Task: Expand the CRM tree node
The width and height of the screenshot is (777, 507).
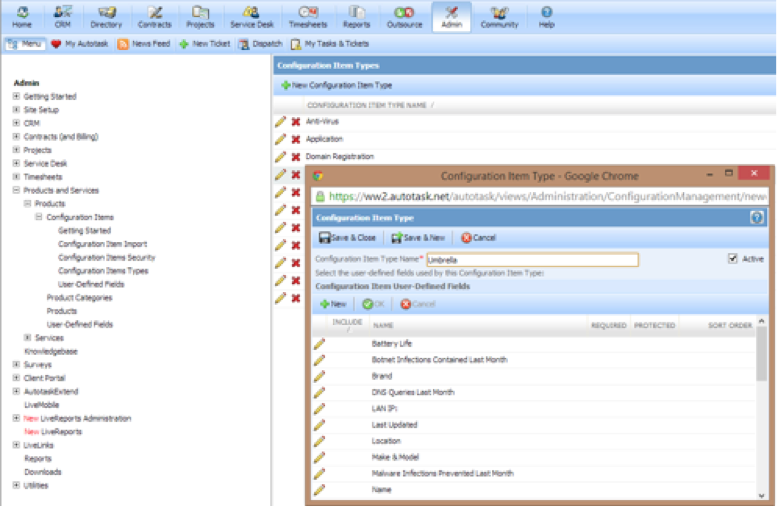Action: (x=16, y=123)
